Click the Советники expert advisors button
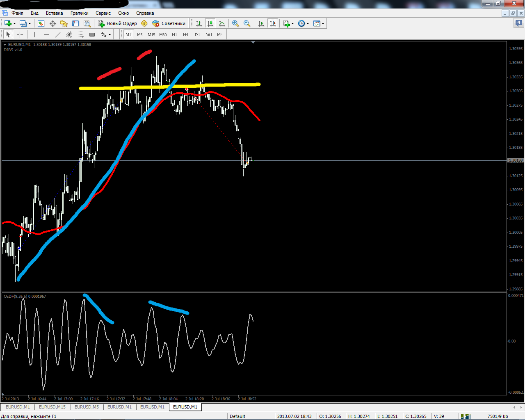Image resolution: width=525 pixels, height=420 pixels. [x=169, y=23]
